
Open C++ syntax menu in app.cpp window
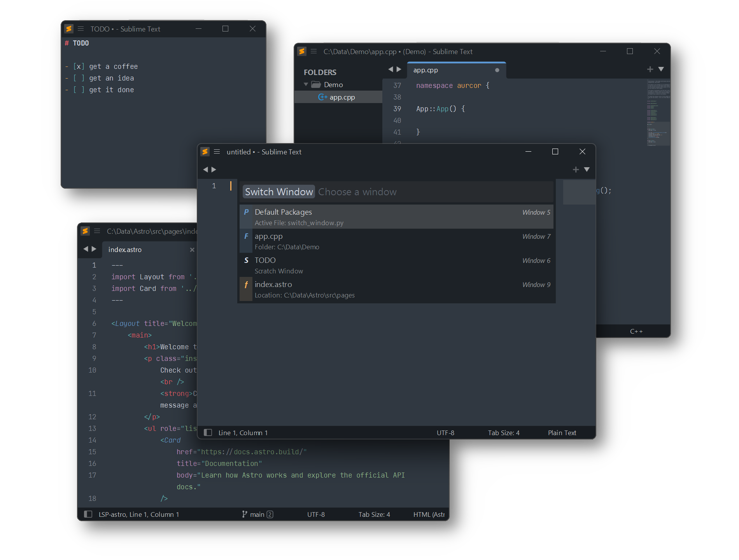pyautogui.click(x=636, y=331)
